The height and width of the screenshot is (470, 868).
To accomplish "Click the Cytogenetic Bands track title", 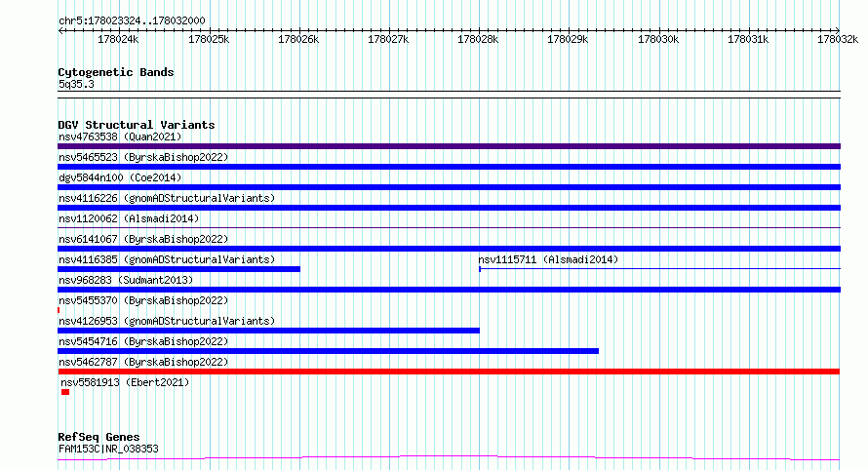I will (x=116, y=72).
